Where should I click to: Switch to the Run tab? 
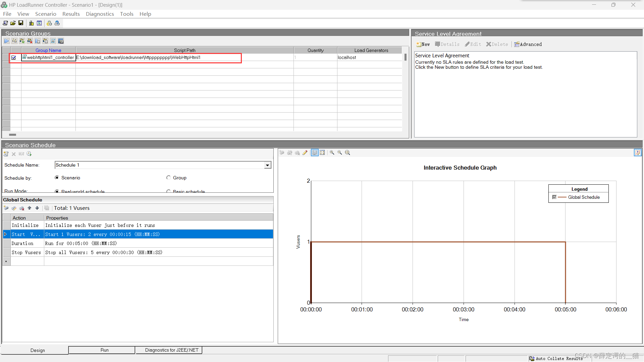104,350
